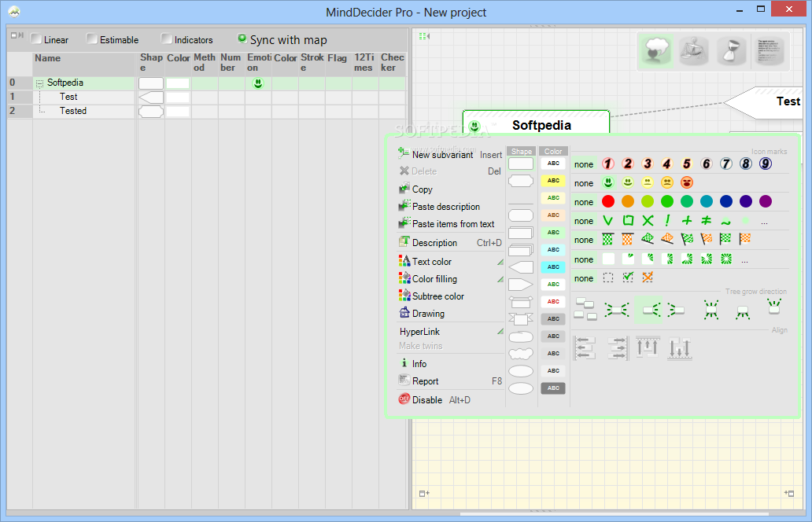Open the thought bubble mind map view

point(656,51)
